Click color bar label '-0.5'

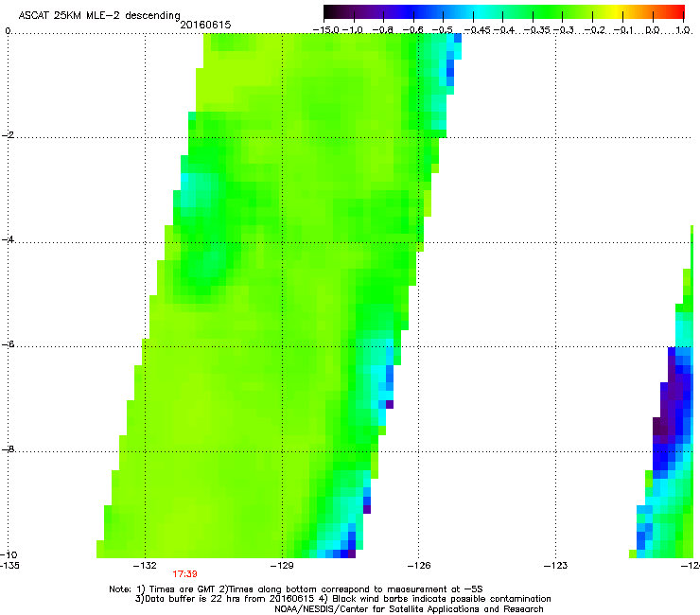(443, 30)
